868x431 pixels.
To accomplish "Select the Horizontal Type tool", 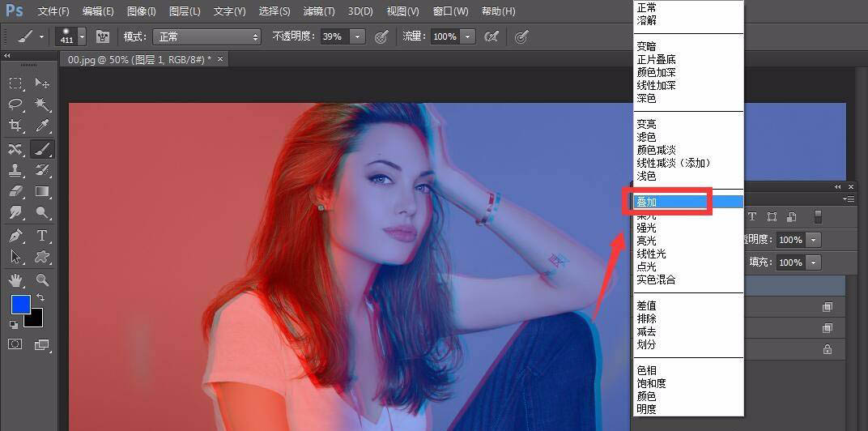I will pos(42,236).
